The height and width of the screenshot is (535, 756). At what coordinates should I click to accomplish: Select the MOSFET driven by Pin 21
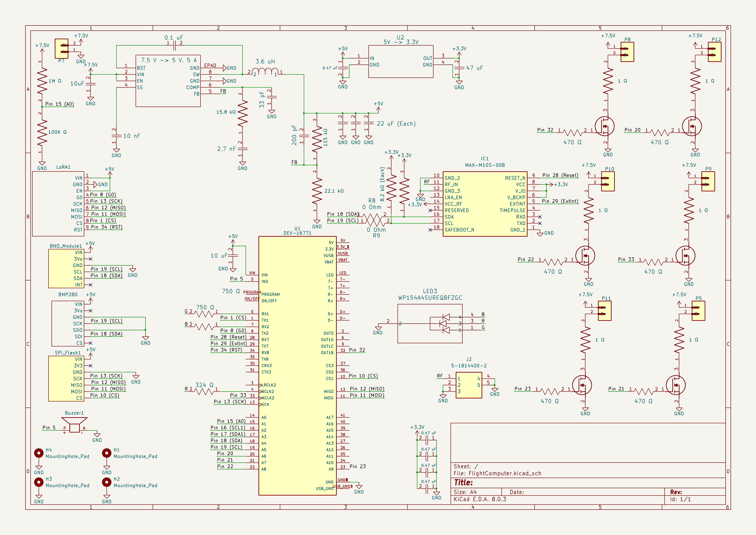tap(676, 385)
